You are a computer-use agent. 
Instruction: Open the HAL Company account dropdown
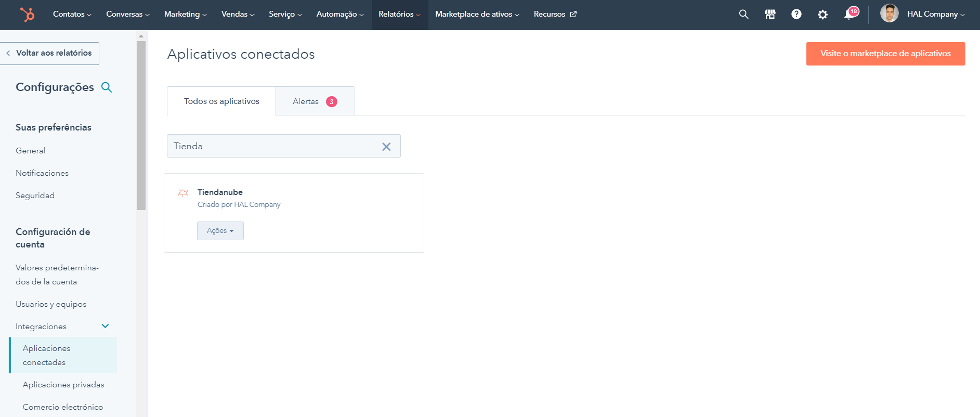coord(936,14)
